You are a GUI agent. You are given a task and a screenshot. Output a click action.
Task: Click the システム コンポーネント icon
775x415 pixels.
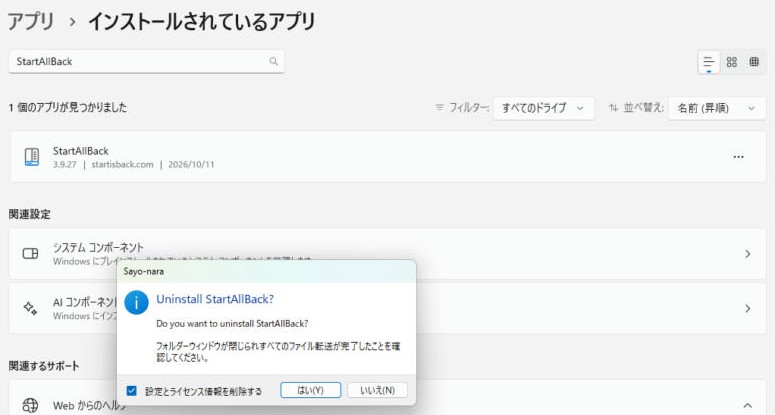(x=31, y=253)
